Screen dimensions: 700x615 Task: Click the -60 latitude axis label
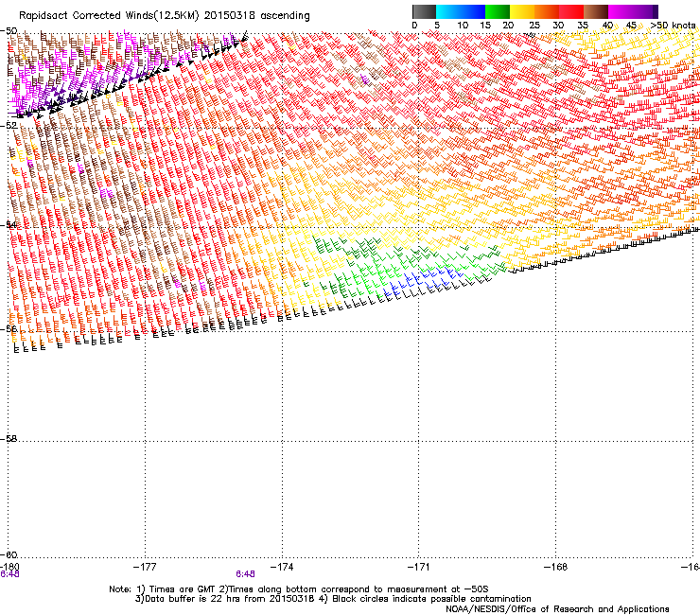point(9,554)
